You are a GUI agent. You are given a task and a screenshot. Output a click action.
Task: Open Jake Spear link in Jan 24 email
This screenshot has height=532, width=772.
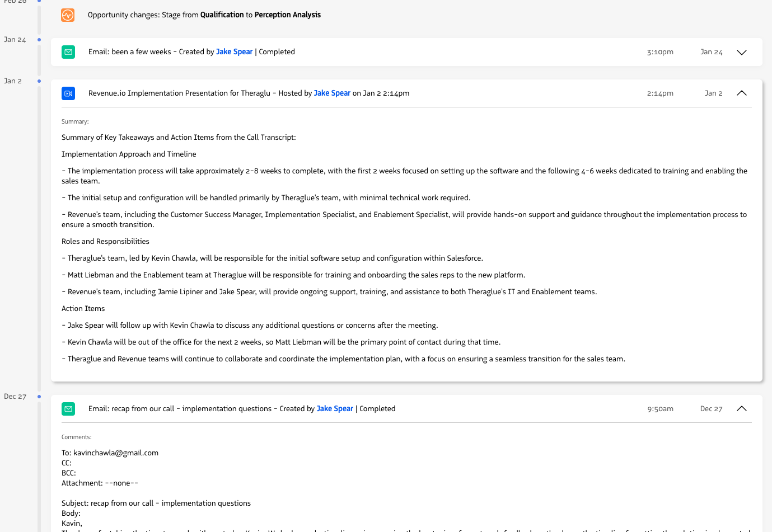pyautogui.click(x=234, y=52)
